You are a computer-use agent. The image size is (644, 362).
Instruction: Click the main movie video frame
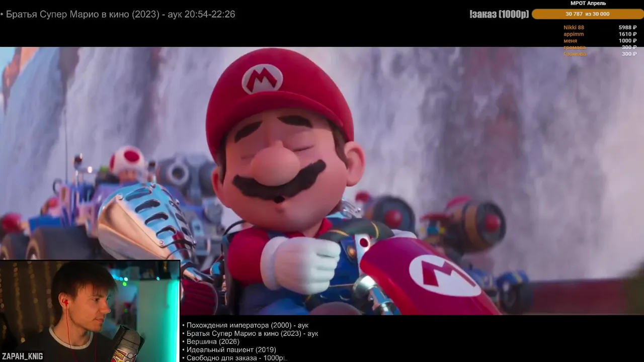[x=322, y=181]
